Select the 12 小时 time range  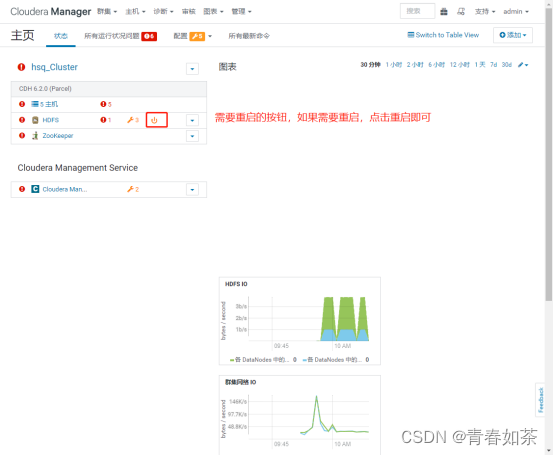pyautogui.click(x=460, y=65)
